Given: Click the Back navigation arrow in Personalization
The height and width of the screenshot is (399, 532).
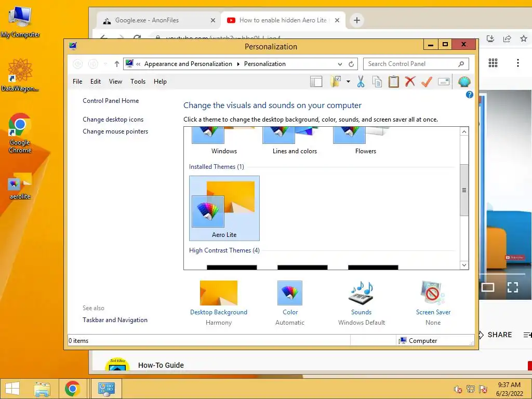Looking at the screenshot, I should tap(78, 64).
